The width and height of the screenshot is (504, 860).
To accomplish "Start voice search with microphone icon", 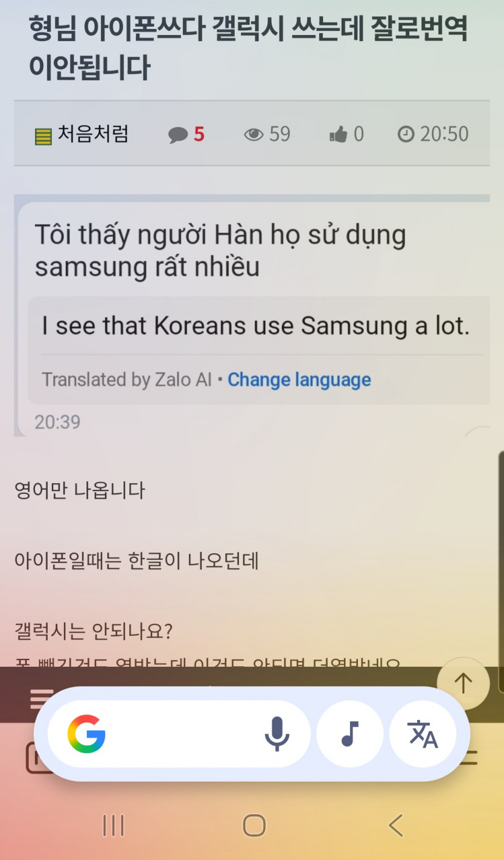I will point(277,734).
